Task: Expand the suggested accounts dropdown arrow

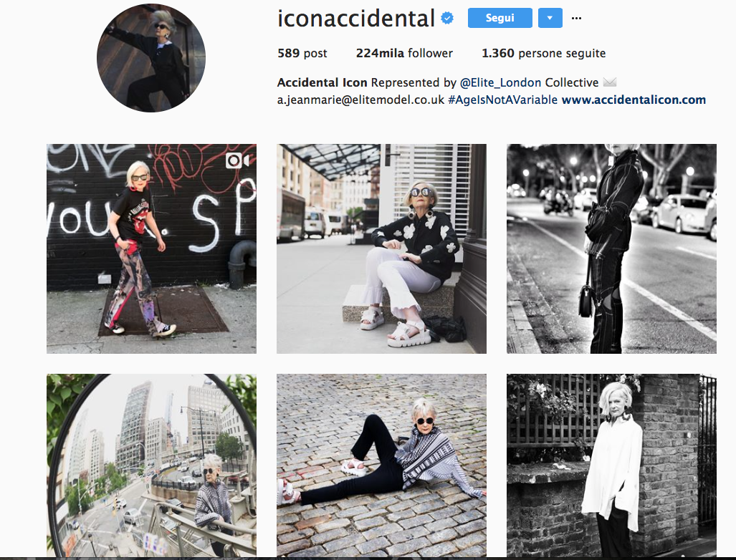Action: click(x=550, y=19)
